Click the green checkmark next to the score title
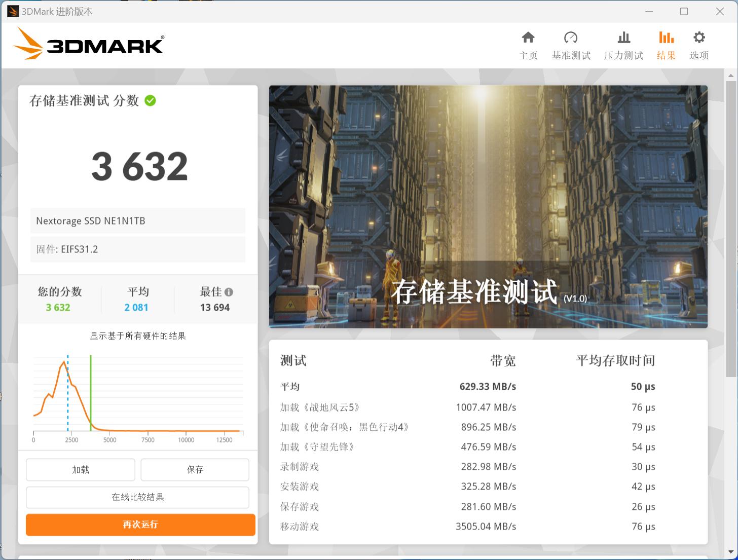 [150, 100]
